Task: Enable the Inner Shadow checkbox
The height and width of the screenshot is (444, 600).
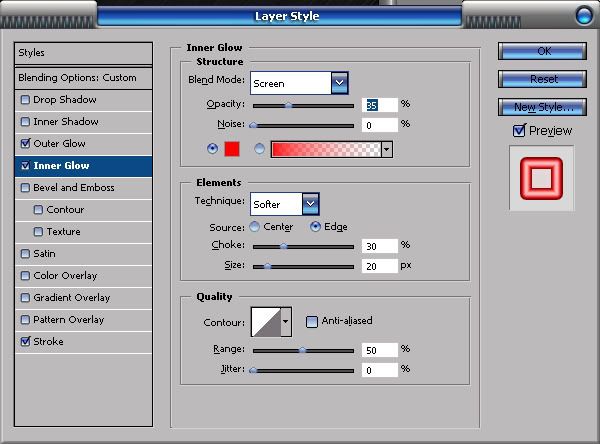Action: tap(25, 122)
